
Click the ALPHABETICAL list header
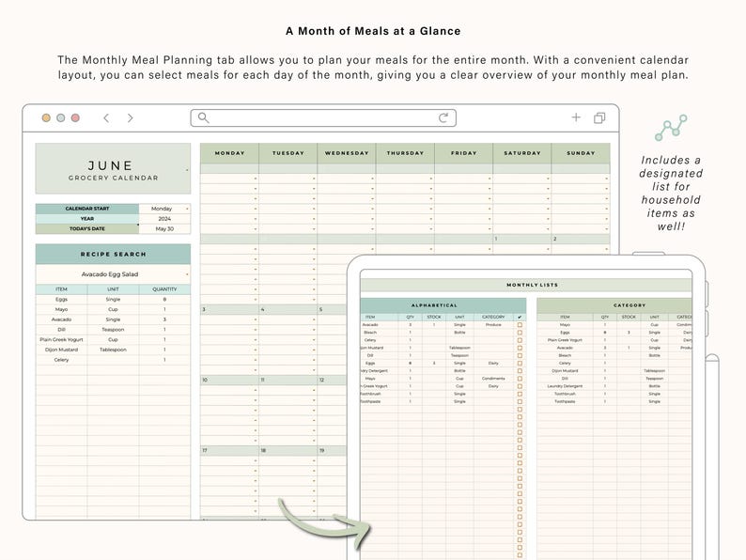(x=443, y=305)
